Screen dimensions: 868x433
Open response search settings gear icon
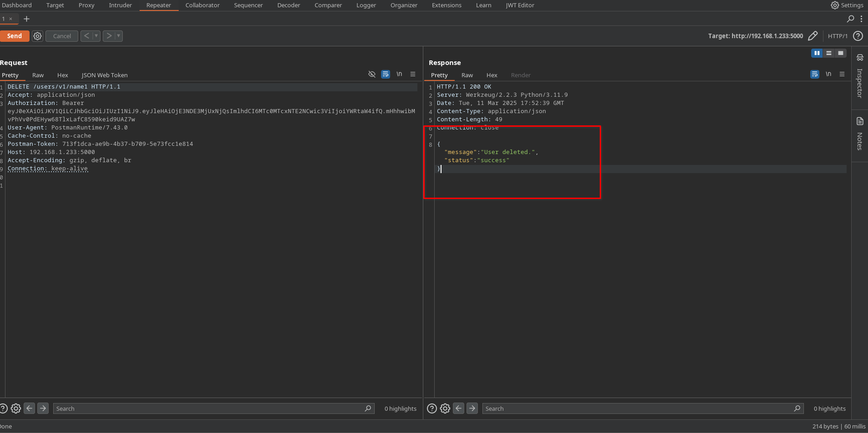[445, 408]
